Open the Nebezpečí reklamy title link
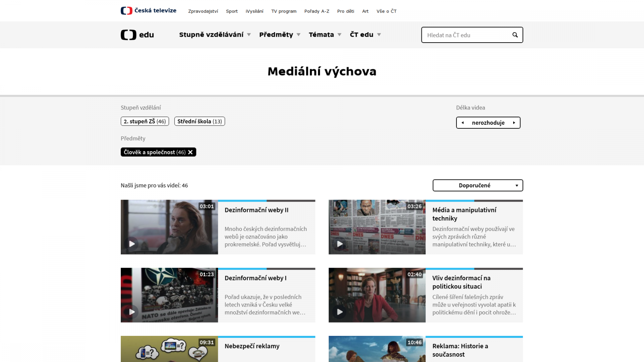Image resolution: width=644 pixels, height=362 pixels. pos(252,346)
